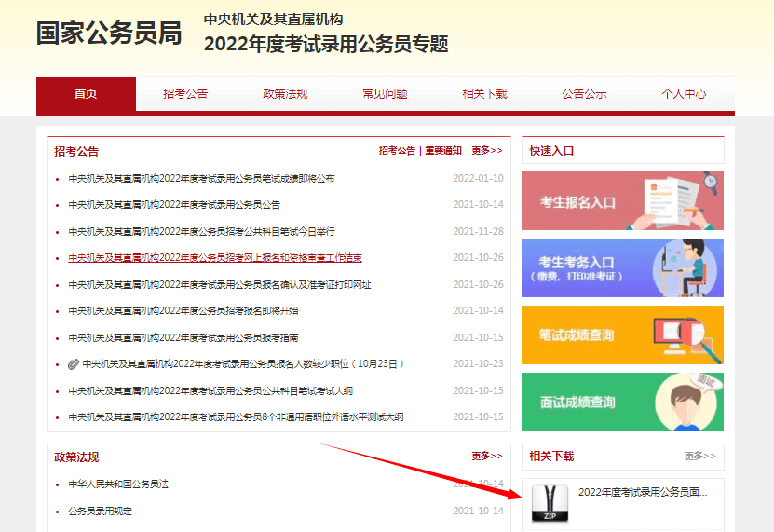Viewport: 774px width, 532px height.
Task: Click the 2021-11-28 date text
Action: point(479,231)
